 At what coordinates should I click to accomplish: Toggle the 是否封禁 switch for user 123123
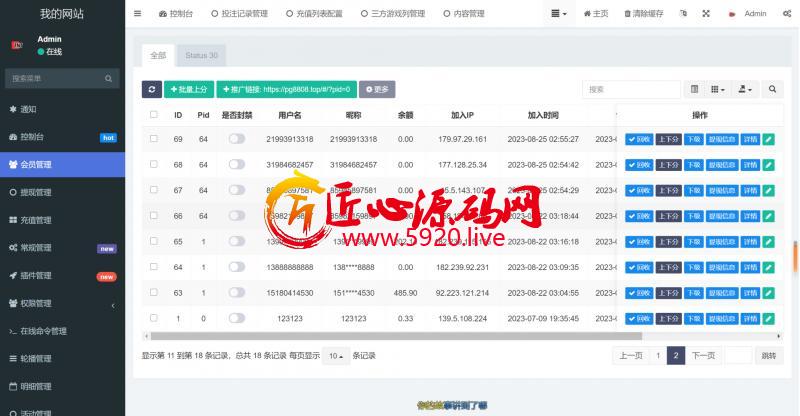pos(237,318)
